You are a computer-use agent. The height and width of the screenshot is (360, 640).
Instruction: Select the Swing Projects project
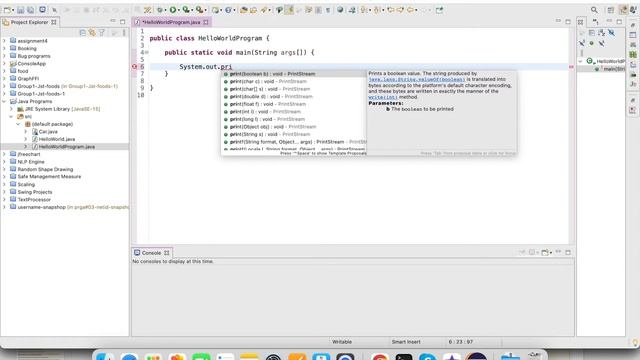[x=35, y=192]
